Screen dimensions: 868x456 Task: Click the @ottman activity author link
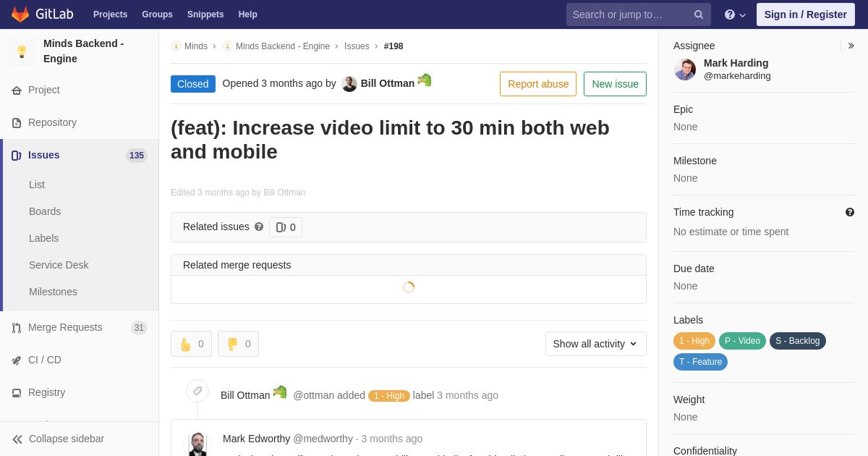[313, 395]
